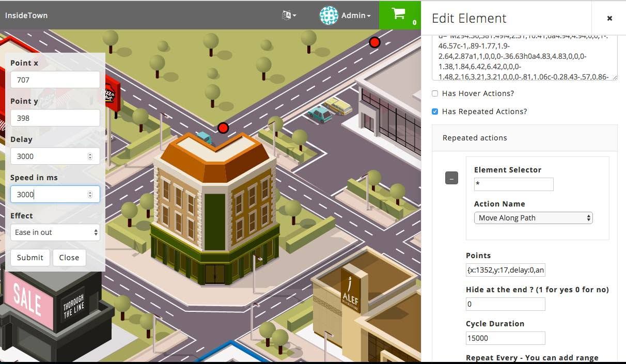Open the Admin user menu

pyautogui.click(x=356, y=15)
